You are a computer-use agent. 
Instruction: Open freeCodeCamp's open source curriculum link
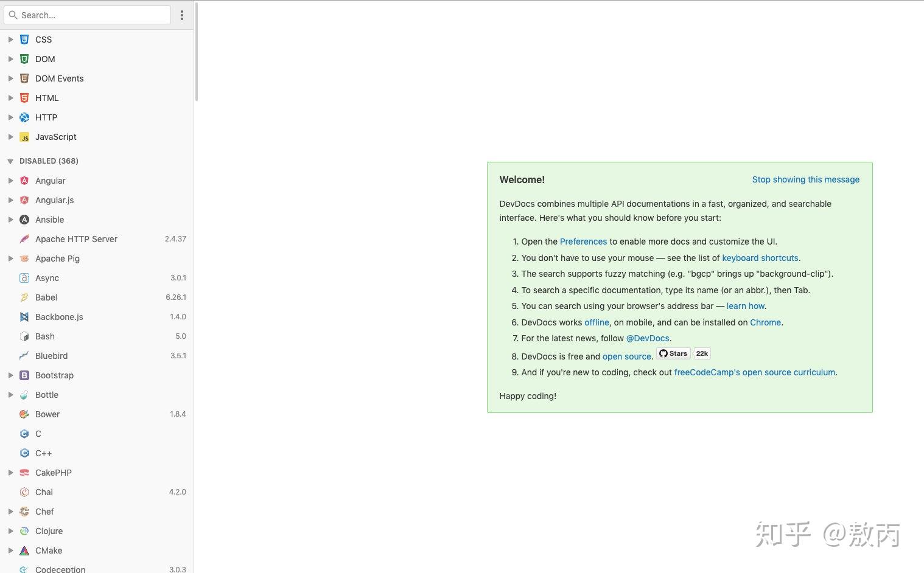(x=755, y=372)
